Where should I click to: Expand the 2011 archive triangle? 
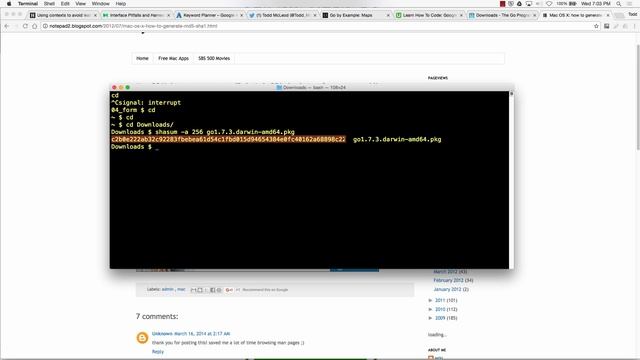(431, 300)
